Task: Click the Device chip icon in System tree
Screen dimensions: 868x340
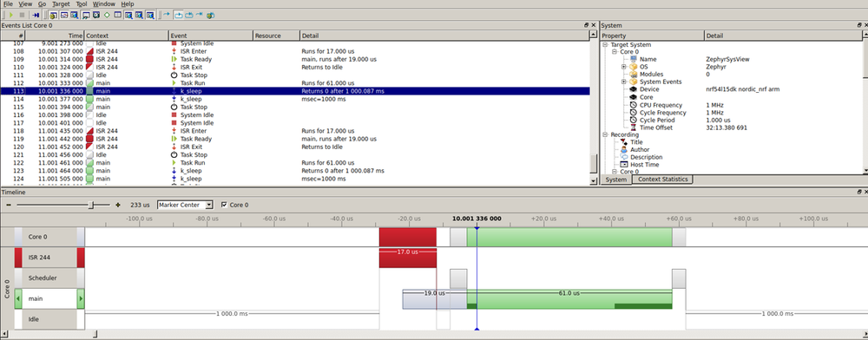Action: pos(634,89)
